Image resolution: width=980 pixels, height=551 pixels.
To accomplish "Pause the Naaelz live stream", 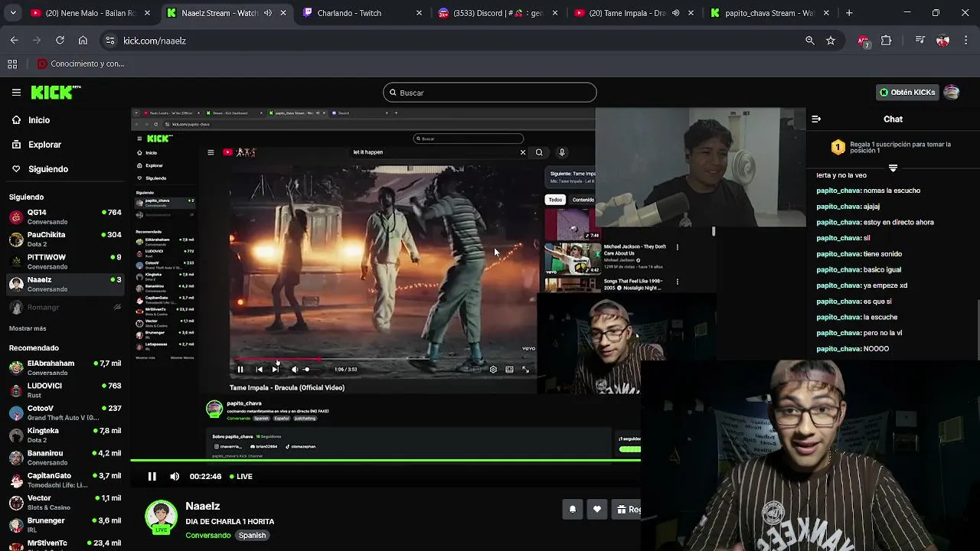I will point(152,477).
